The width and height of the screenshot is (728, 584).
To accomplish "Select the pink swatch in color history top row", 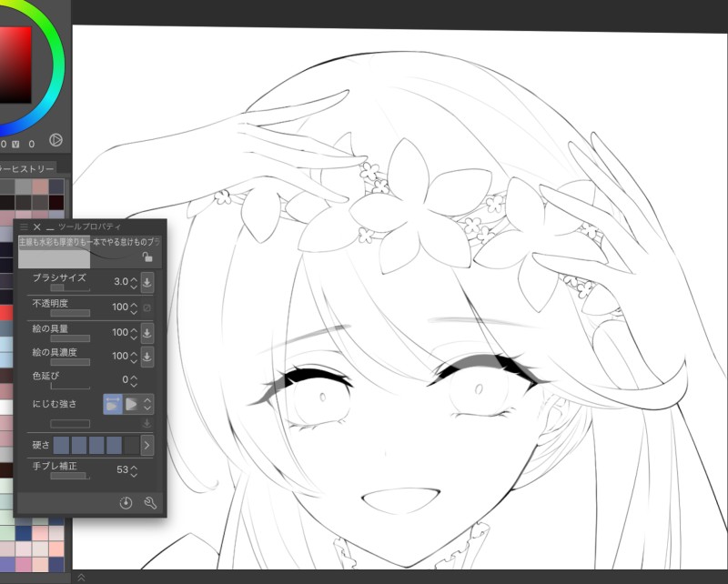I will coord(41,186).
